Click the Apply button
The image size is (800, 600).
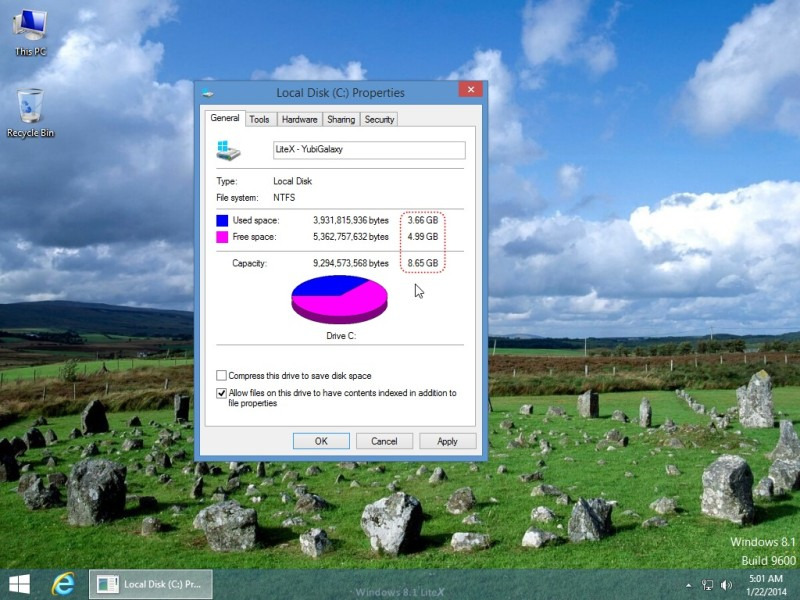click(447, 441)
